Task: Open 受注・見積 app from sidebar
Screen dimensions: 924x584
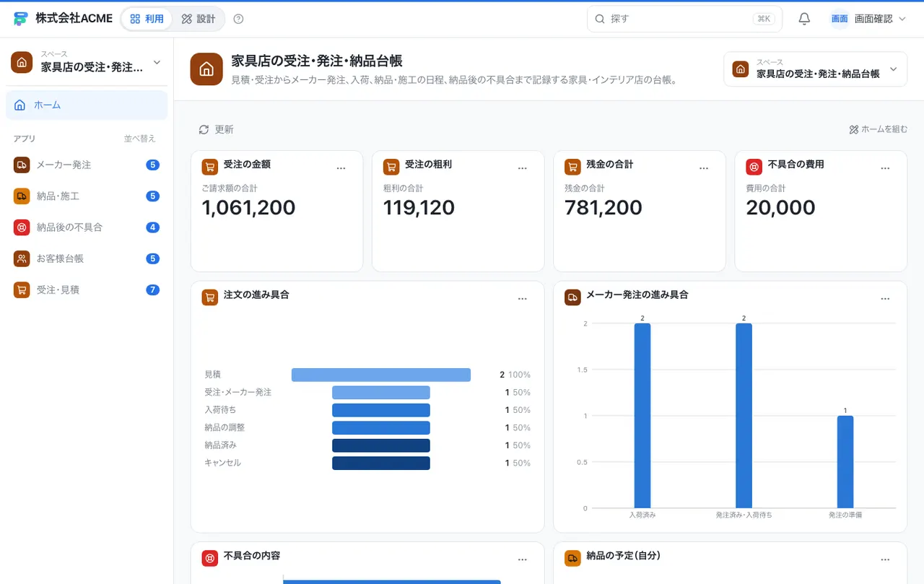Action: [87, 289]
